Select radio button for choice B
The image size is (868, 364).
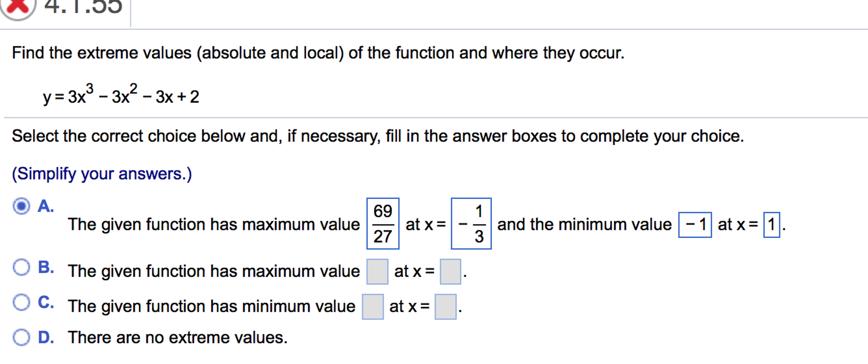coord(21,267)
